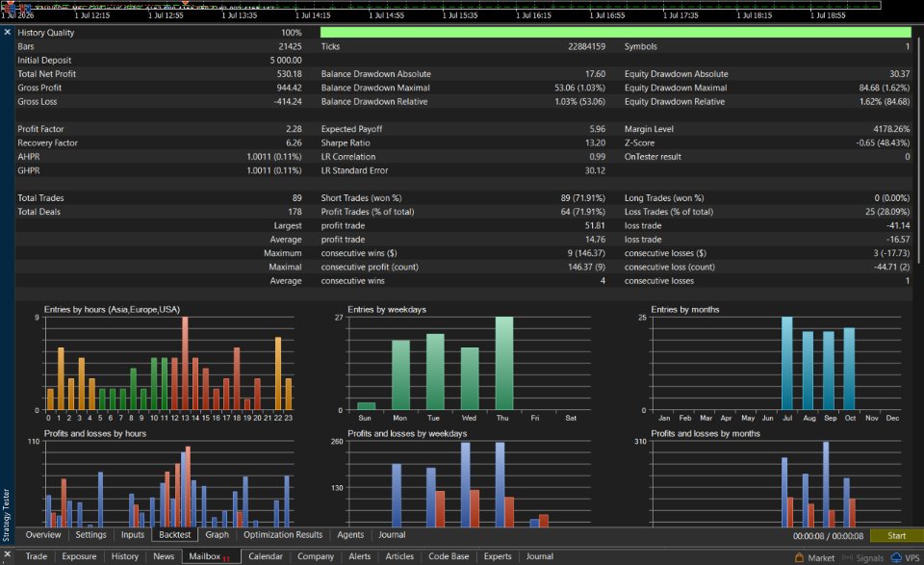This screenshot has height=565, width=924.
Task: Open the Journal tab beside Experts
Action: [x=540, y=556]
